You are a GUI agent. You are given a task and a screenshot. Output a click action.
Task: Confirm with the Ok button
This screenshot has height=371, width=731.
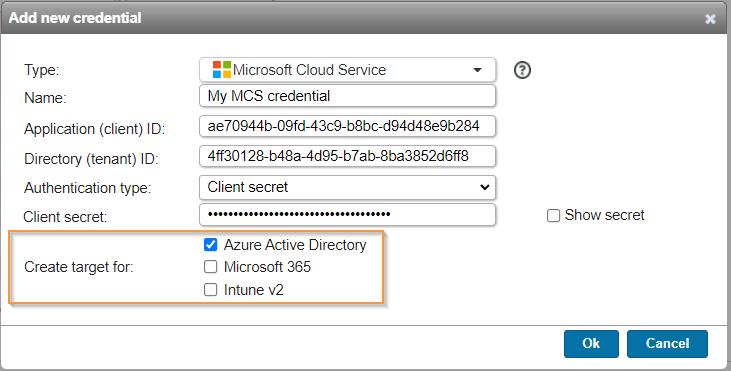(x=591, y=344)
